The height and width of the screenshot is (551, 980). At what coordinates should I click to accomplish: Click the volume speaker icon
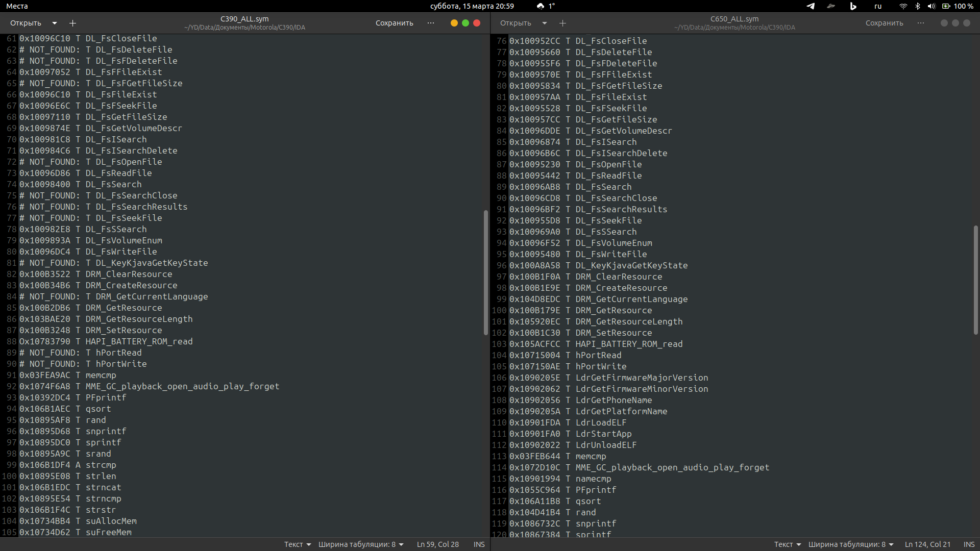click(x=931, y=6)
